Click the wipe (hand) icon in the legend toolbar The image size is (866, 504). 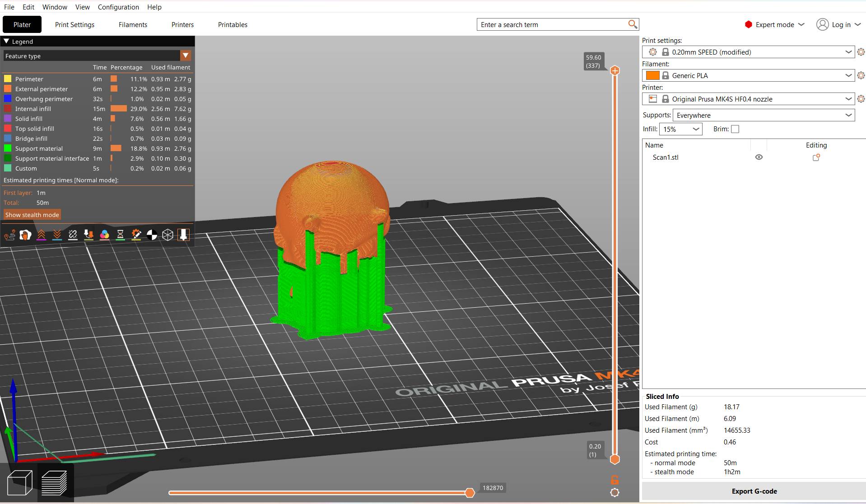[25, 235]
